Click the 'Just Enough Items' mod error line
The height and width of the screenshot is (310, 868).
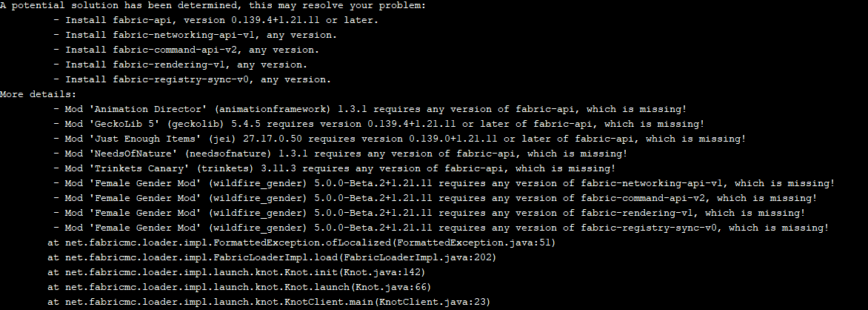(x=400, y=139)
